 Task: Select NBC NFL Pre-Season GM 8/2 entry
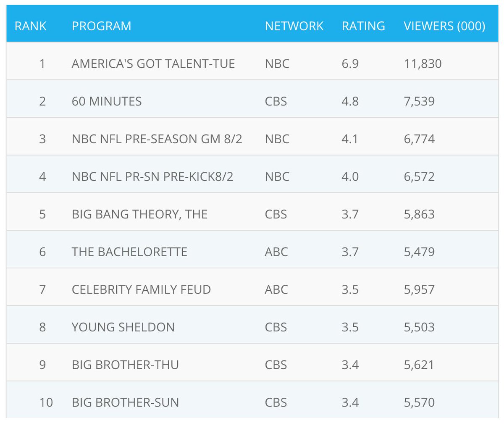pos(157,139)
